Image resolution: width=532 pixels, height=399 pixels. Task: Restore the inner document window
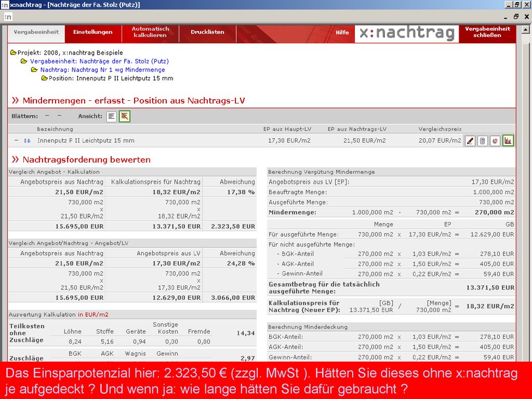click(x=516, y=16)
